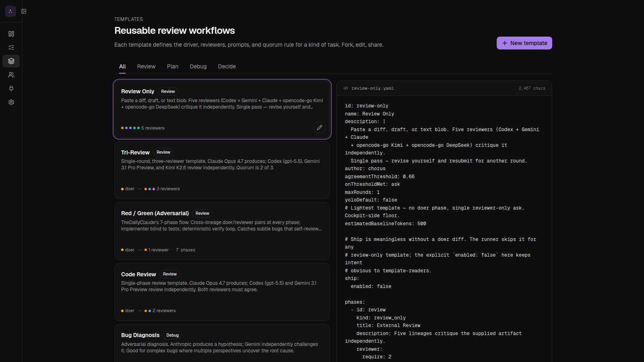Image resolution: width=644 pixels, height=362 pixels.
Task: Switch to the All tab
Action: (122, 66)
